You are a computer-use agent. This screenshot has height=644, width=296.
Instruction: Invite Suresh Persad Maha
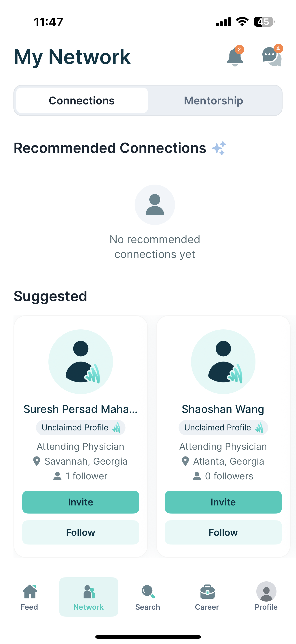(81, 502)
